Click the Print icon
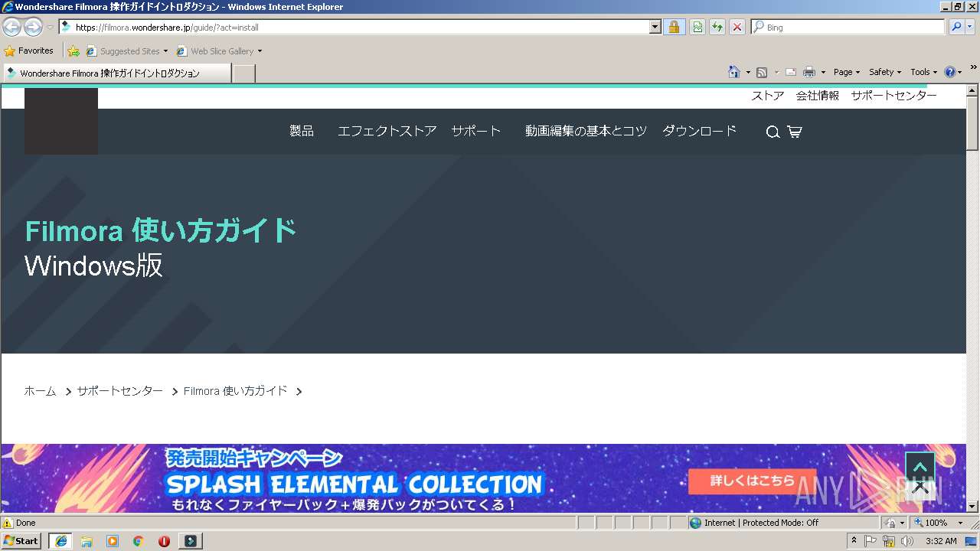Viewport: 980px width, 551px height. pos(809,72)
